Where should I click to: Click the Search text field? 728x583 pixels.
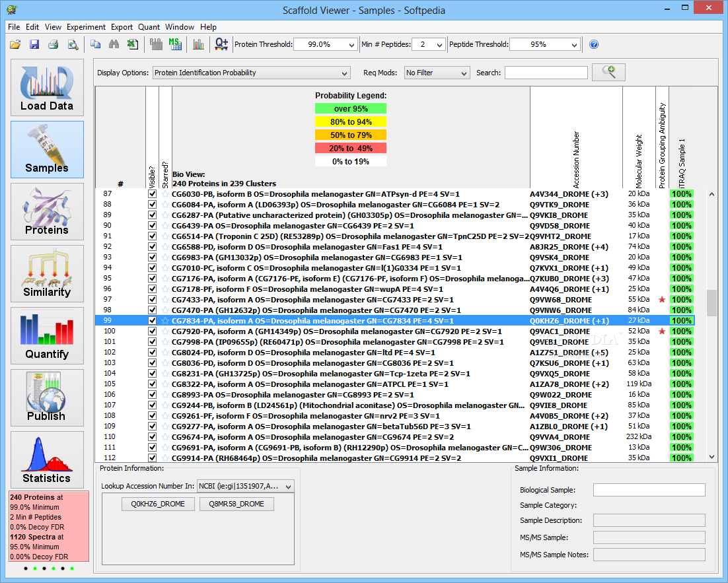tap(546, 73)
